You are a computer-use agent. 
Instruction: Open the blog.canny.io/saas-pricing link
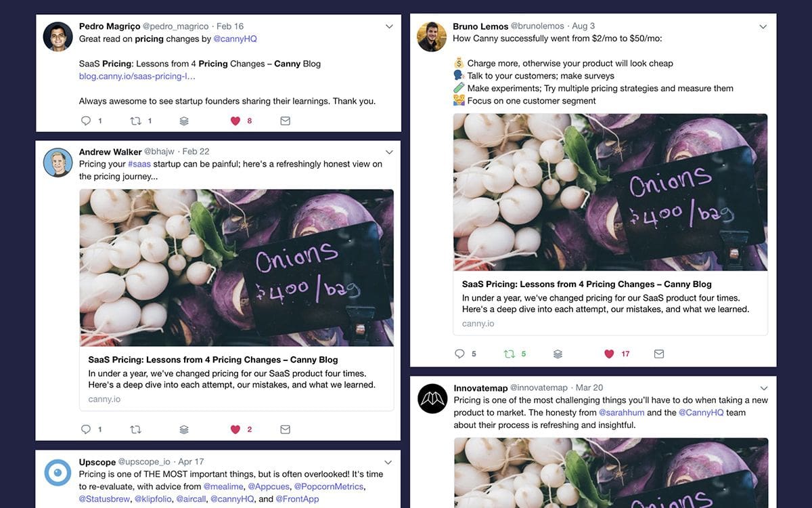click(x=137, y=77)
